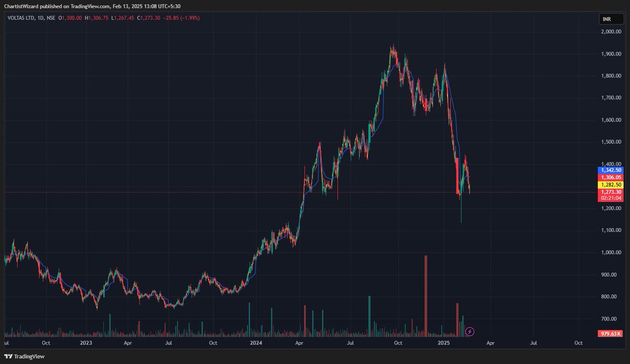Image resolution: width=630 pixels, height=364 pixels.
Task: Click the blue 1,342.50 price label
Action: click(611, 170)
